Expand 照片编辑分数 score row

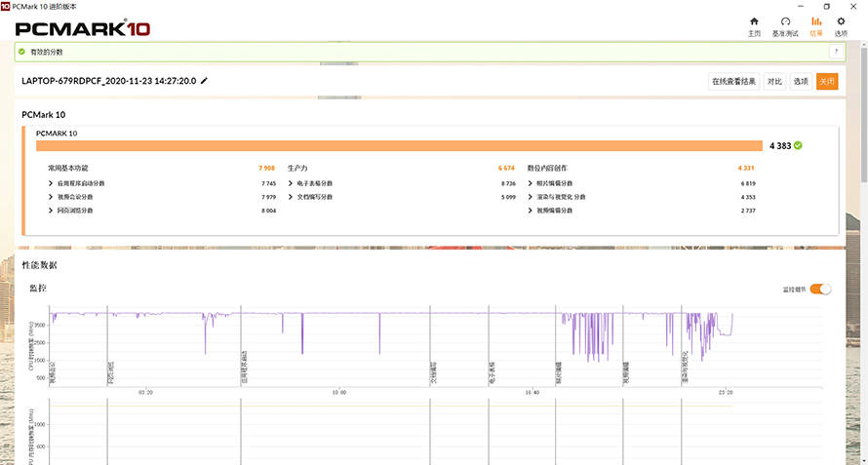[x=531, y=183]
